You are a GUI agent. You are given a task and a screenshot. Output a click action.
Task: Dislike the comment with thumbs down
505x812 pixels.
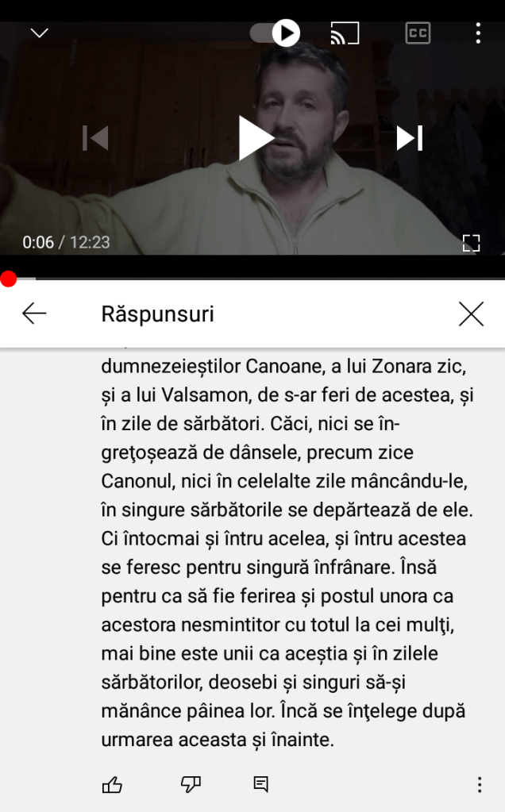click(191, 785)
